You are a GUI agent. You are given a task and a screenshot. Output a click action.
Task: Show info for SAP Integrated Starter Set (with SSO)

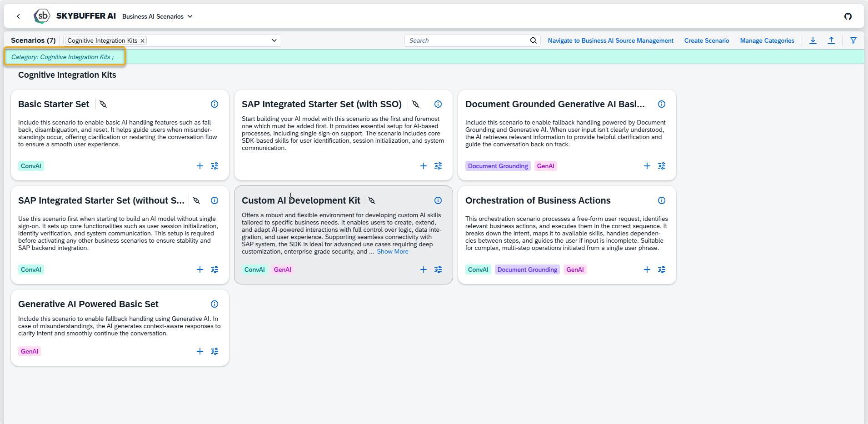coord(438,104)
